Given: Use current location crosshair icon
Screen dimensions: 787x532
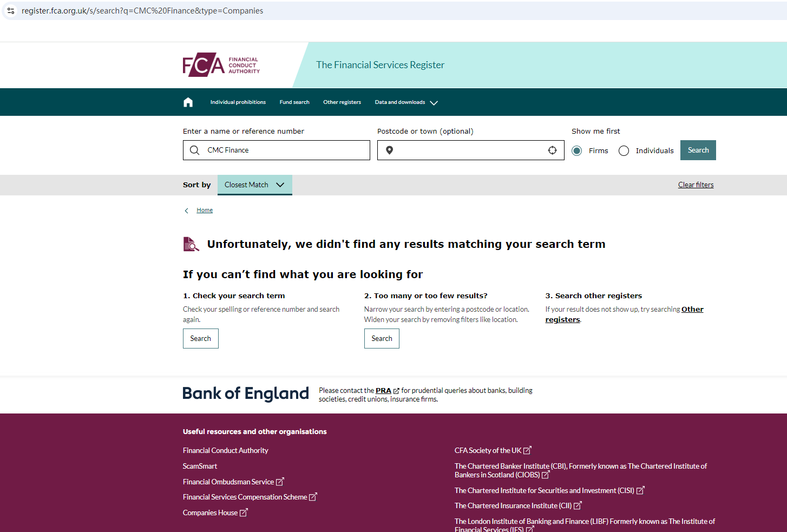Looking at the screenshot, I should pos(552,150).
